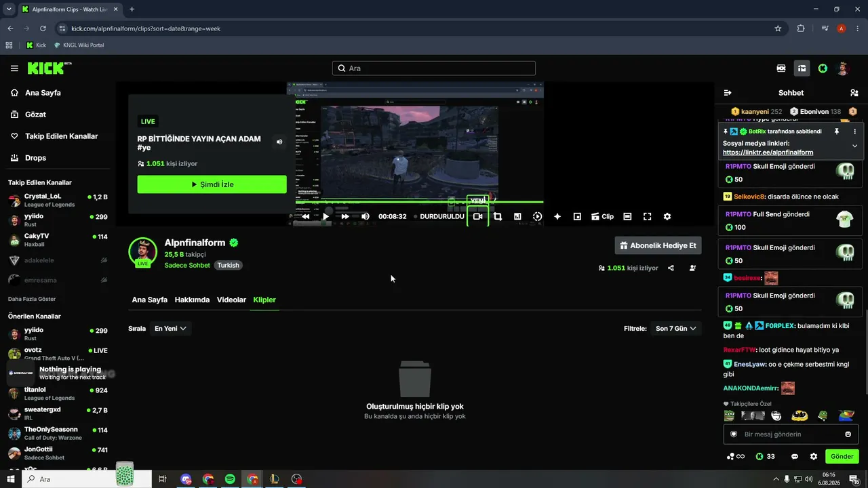
Task: Rewind the stream player
Action: 306,216
